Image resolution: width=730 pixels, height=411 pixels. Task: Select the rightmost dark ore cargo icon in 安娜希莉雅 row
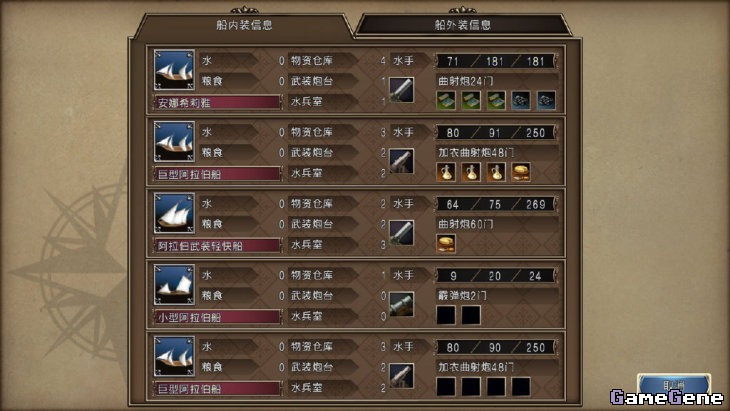546,101
